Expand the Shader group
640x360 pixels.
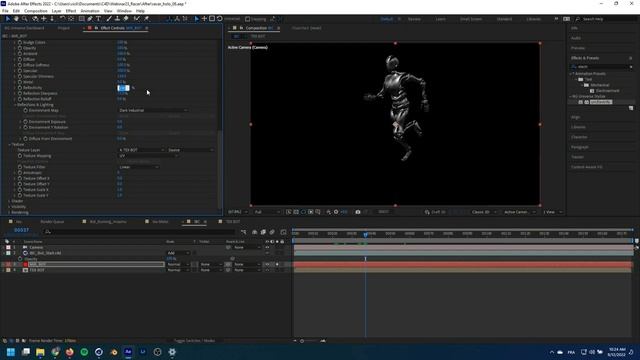[9, 201]
